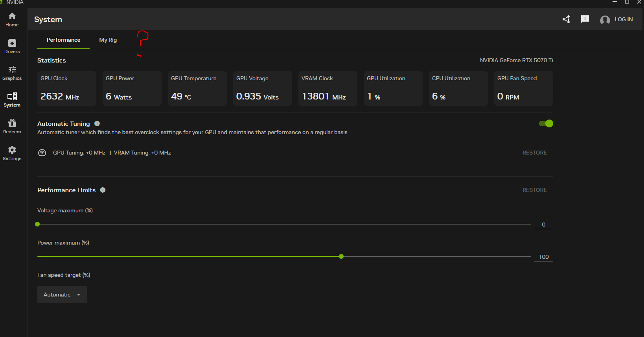
Task: Click the Power maximum slider handle
Action: 341,256
